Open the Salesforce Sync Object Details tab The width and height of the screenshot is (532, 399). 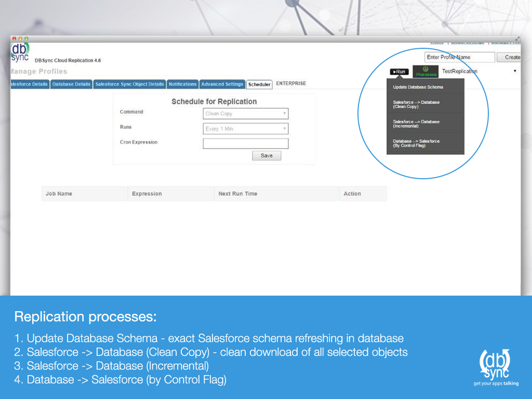pyautogui.click(x=129, y=84)
